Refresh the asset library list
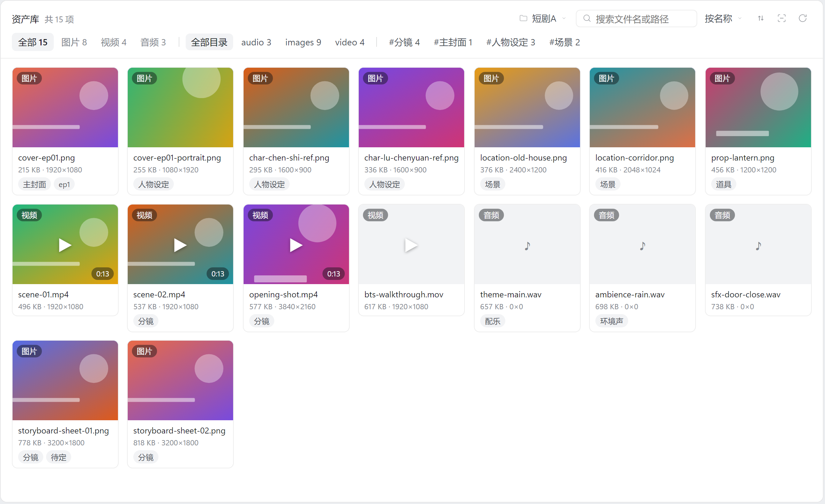The height and width of the screenshot is (504, 825). 803,18
